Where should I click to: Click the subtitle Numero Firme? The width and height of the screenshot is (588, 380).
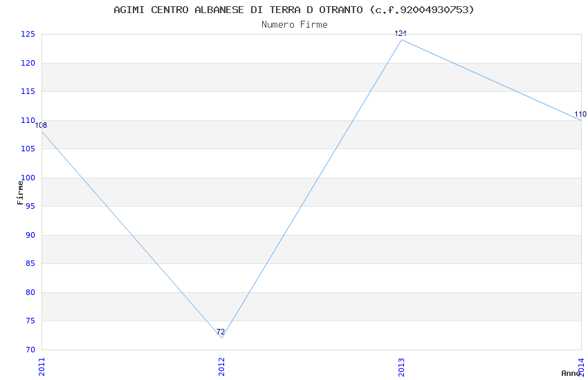295,25
